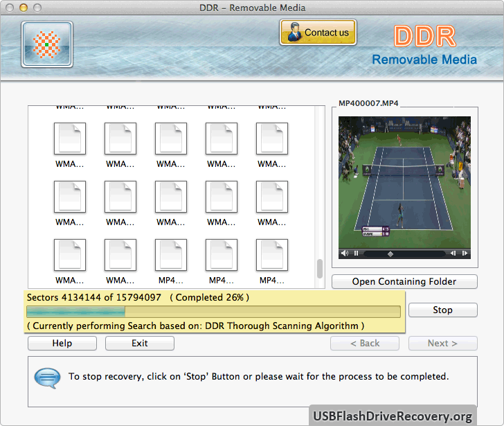This screenshot has height=426, width=504.
Task: Select the leftmost MP4 file icon
Action: tap(171, 255)
